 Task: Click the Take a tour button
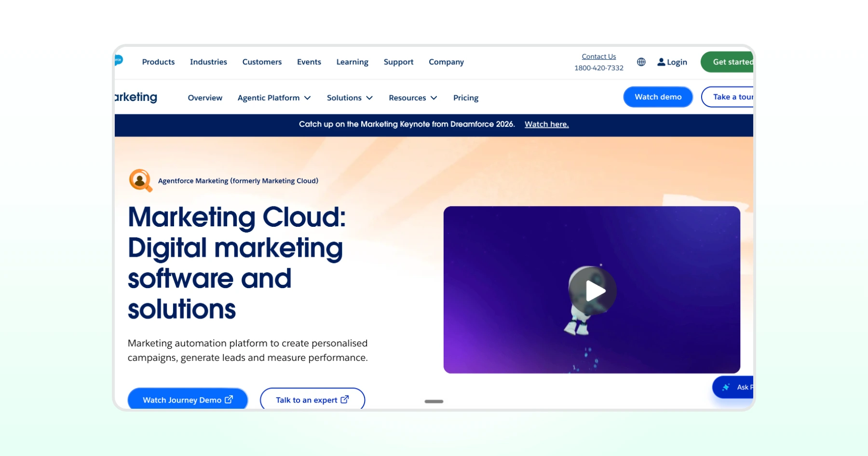tap(727, 97)
